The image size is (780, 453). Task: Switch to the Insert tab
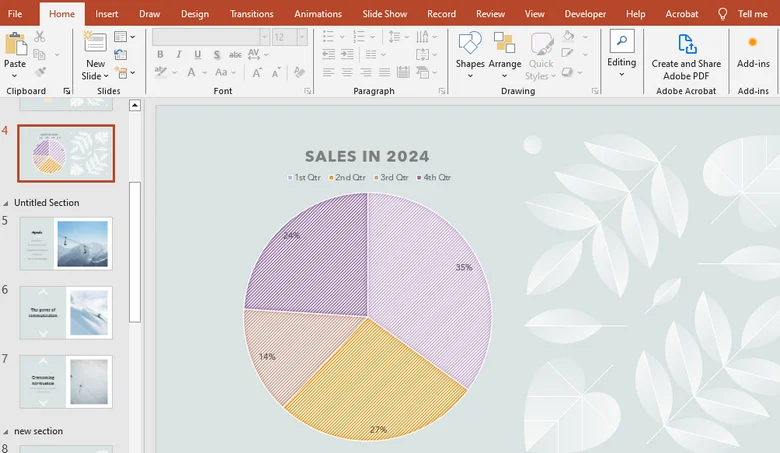(106, 14)
